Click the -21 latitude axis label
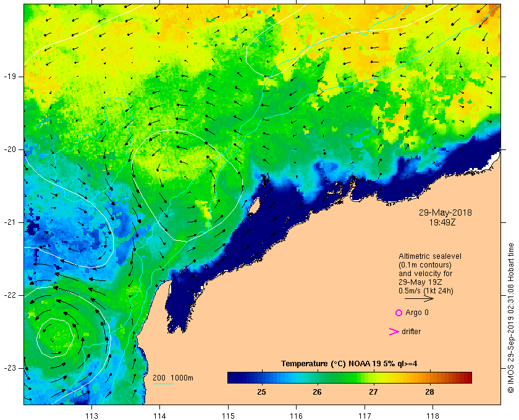Image resolution: width=519 pixels, height=420 pixels. click(9, 222)
